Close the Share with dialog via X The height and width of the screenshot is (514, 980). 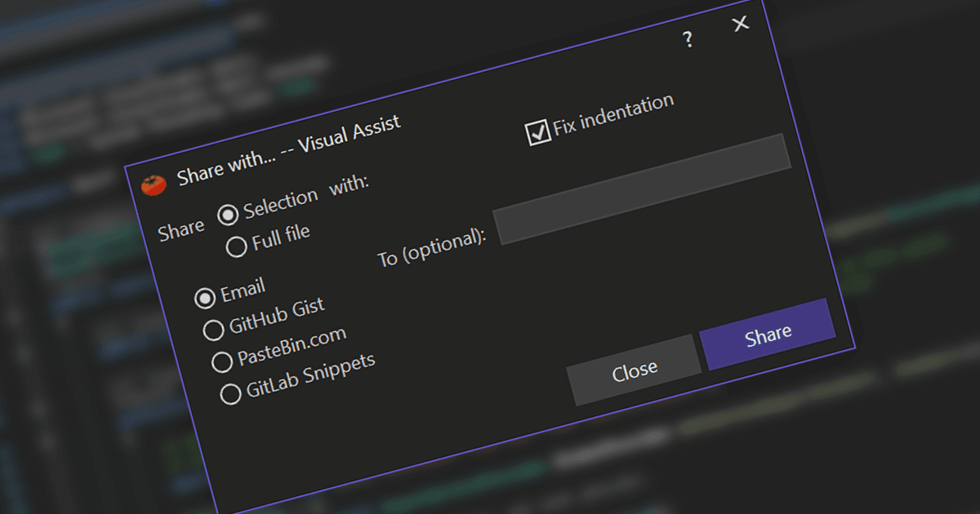coord(741,24)
